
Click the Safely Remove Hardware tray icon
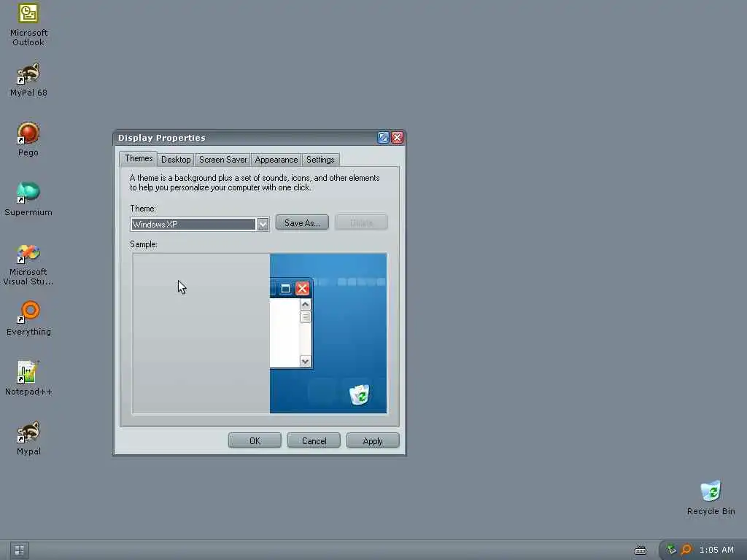point(671,550)
